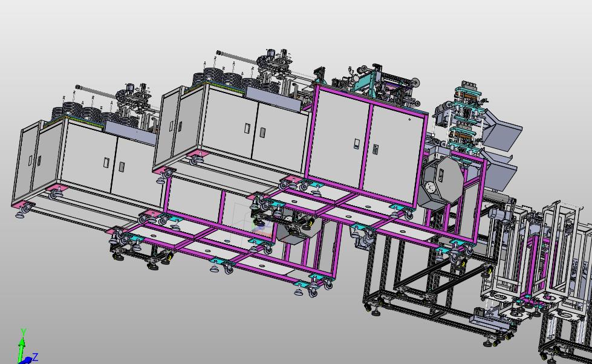Click the blue Z label on the axis triad
592x364 pixels.
click(35, 357)
